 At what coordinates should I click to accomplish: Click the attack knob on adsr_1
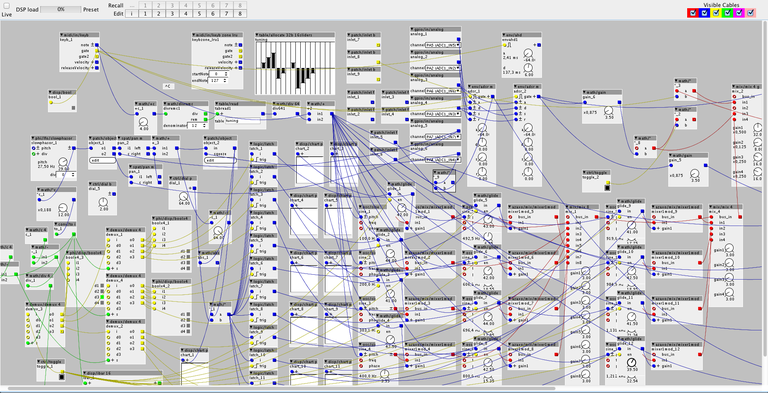[482, 129]
